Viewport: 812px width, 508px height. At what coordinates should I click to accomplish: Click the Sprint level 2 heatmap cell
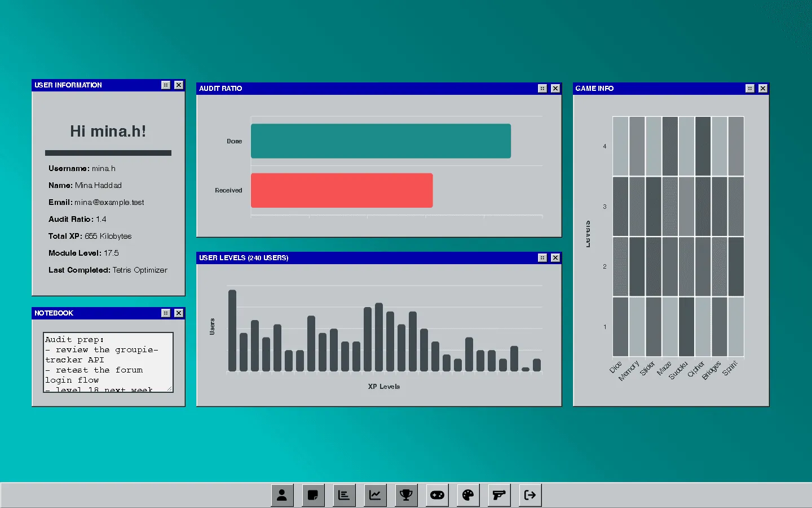click(x=736, y=266)
